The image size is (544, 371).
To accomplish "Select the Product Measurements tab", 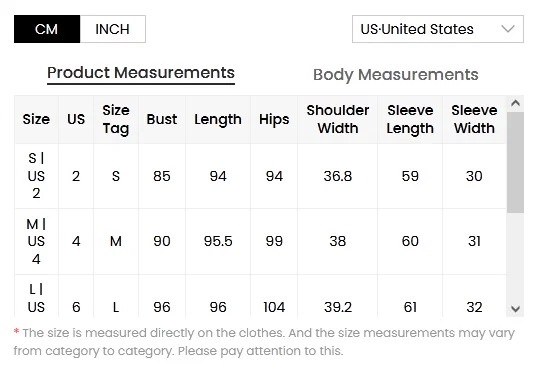I will click(x=141, y=73).
